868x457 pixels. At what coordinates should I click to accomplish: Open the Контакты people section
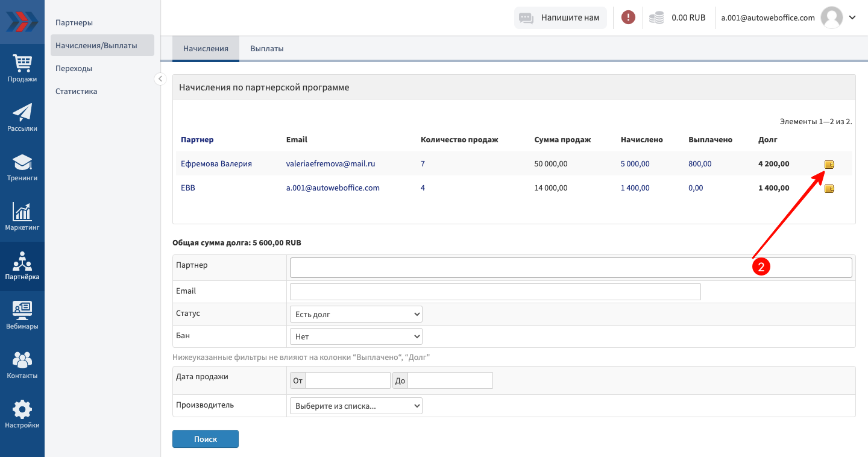click(x=22, y=365)
